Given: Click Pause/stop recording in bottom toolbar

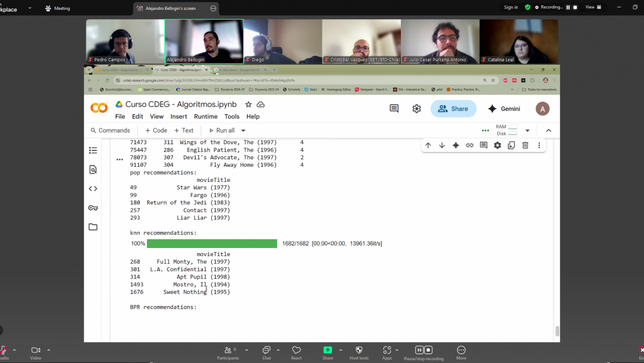Looking at the screenshot, I should tap(424, 353).
